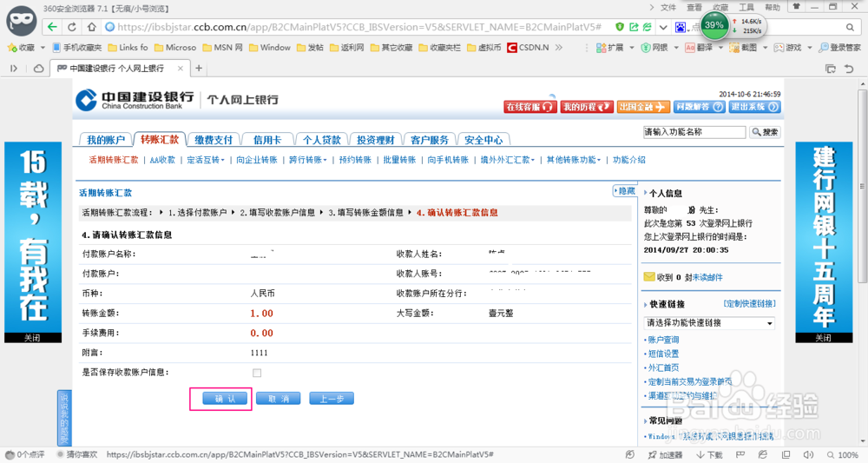The image size is (868, 463).
Task: Open the 游戏 games toolbar item
Action: click(788, 48)
